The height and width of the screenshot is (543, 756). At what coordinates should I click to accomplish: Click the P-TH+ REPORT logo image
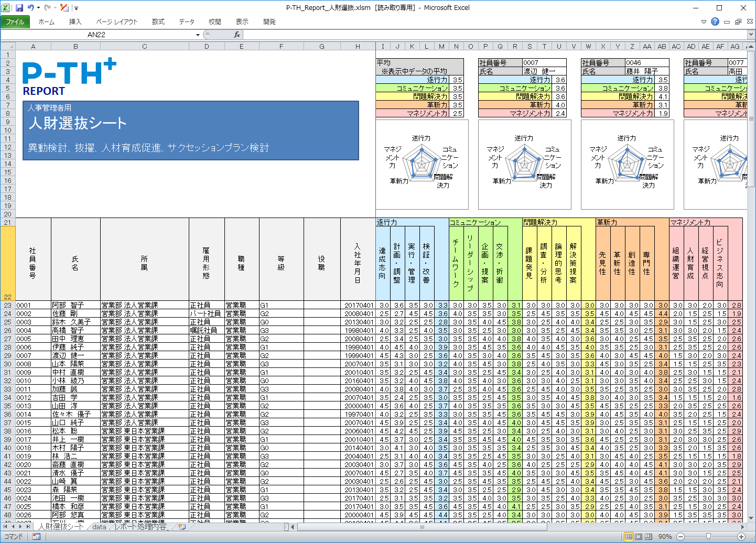[x=69, y=78]
